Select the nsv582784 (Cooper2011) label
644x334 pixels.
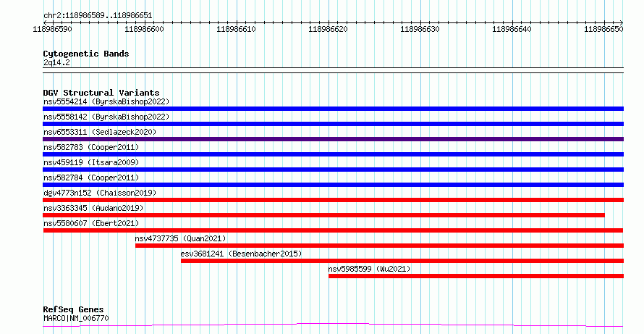tap(91, 178)
